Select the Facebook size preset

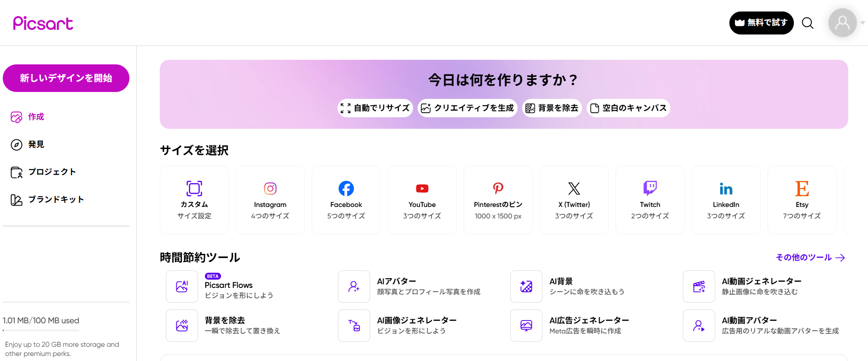346,200
